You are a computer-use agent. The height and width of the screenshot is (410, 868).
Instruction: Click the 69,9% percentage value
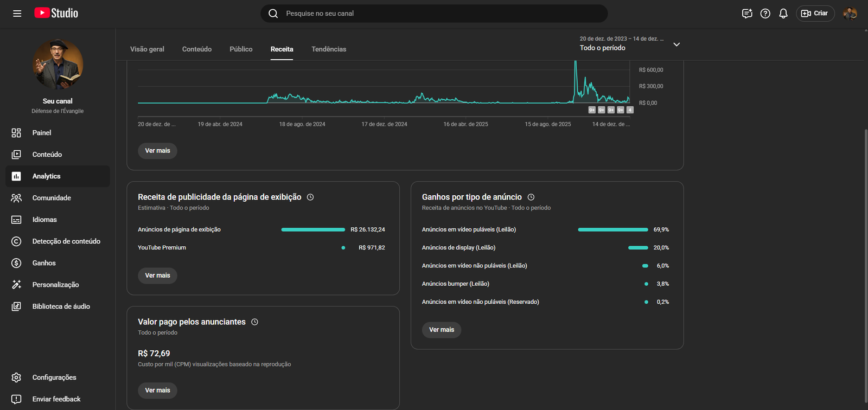click(x=661, y=230)
